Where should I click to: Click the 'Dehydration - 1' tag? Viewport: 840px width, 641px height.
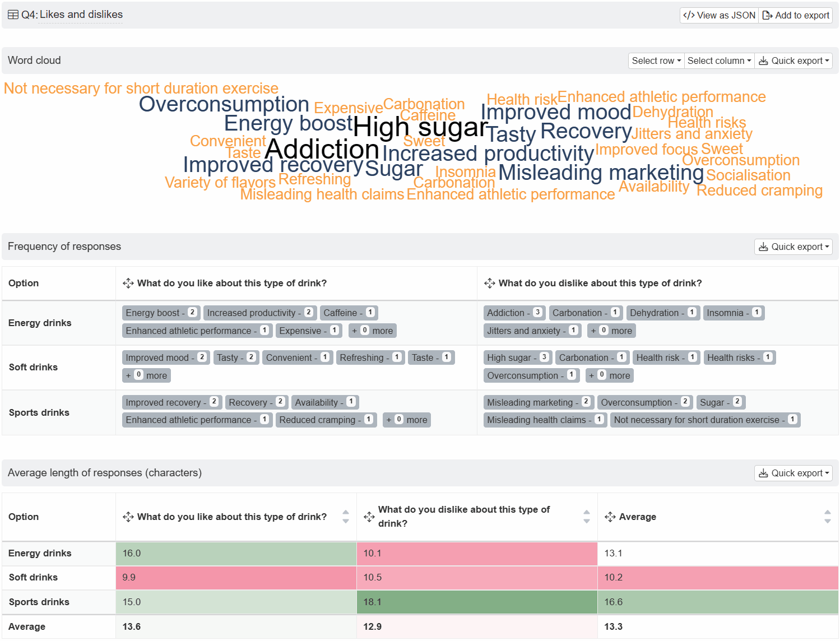pos(663,313)
